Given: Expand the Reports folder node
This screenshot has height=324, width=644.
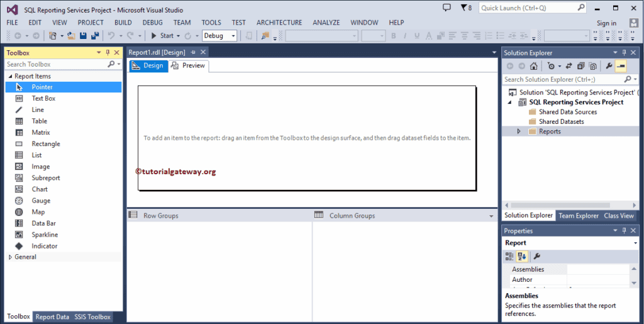Looking at the screenshot, I should click(519, 131).
